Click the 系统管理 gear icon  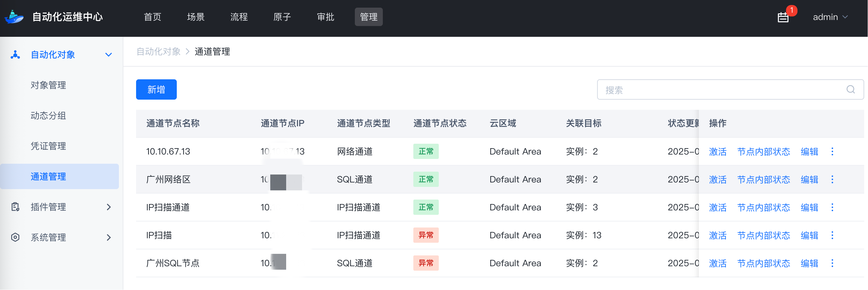click(15, 238)
